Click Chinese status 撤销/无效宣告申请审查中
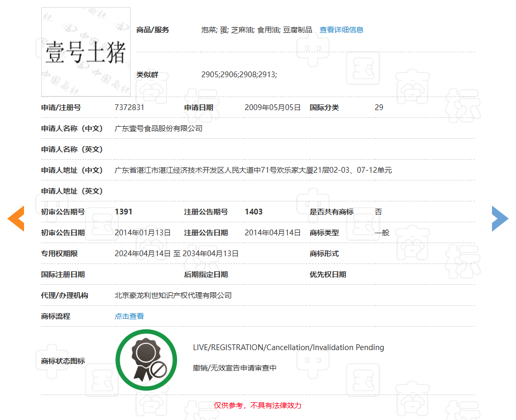 pos(234,368)
